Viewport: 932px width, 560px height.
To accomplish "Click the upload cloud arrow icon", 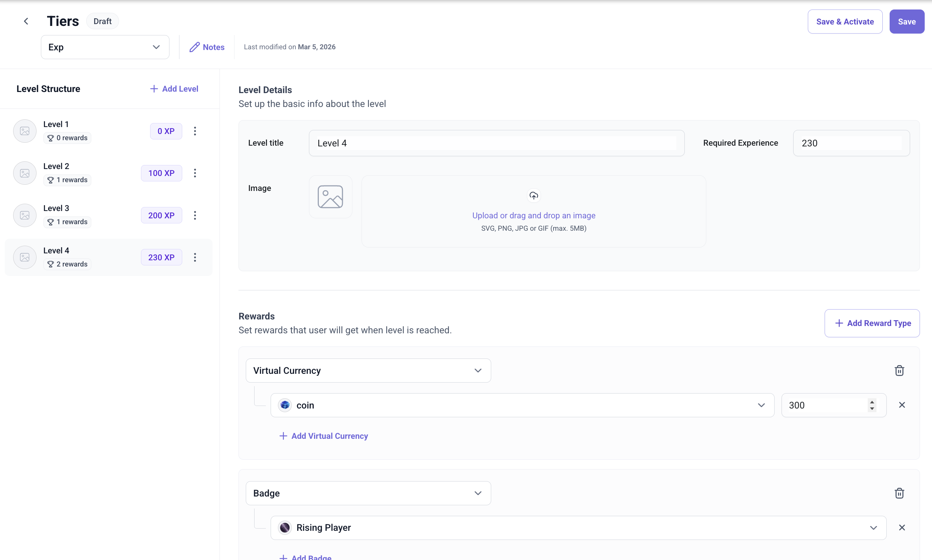I will pos(534,195).
